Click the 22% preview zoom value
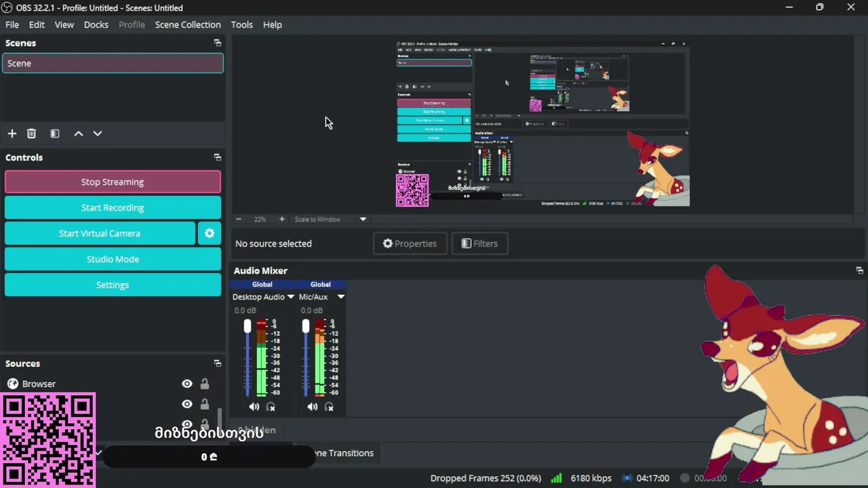This screenshot has width=868, height=488. [260, 219]
